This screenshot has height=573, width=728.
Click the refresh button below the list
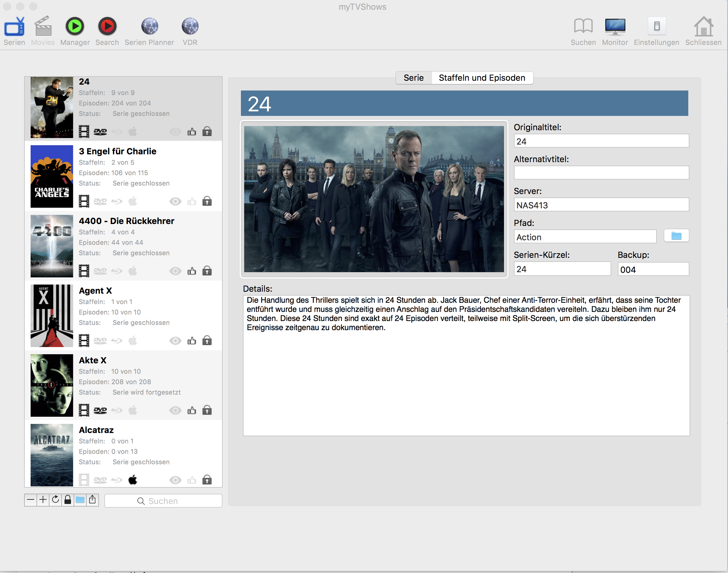click(55, 500)
